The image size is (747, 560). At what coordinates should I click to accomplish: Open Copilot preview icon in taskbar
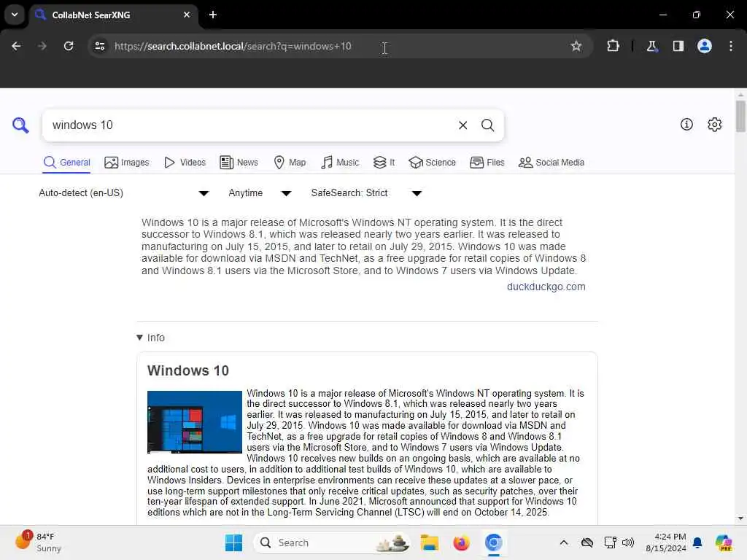tap(724, 542)
